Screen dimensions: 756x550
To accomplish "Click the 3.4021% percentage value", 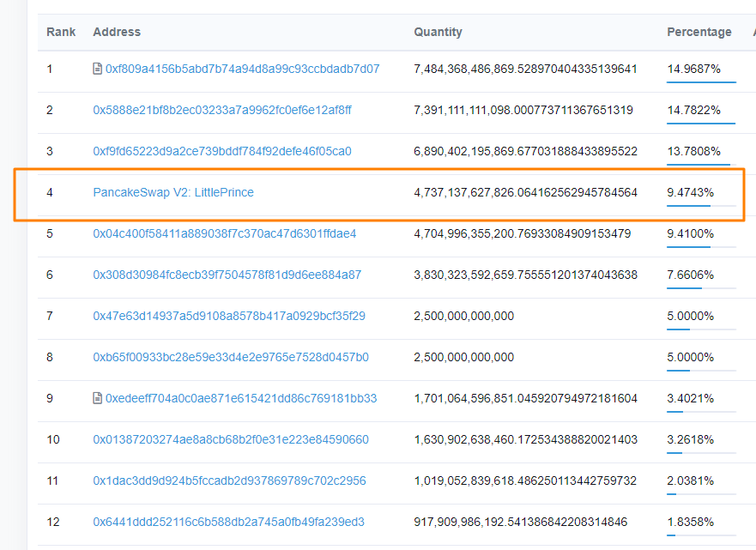I will point(690,398).
